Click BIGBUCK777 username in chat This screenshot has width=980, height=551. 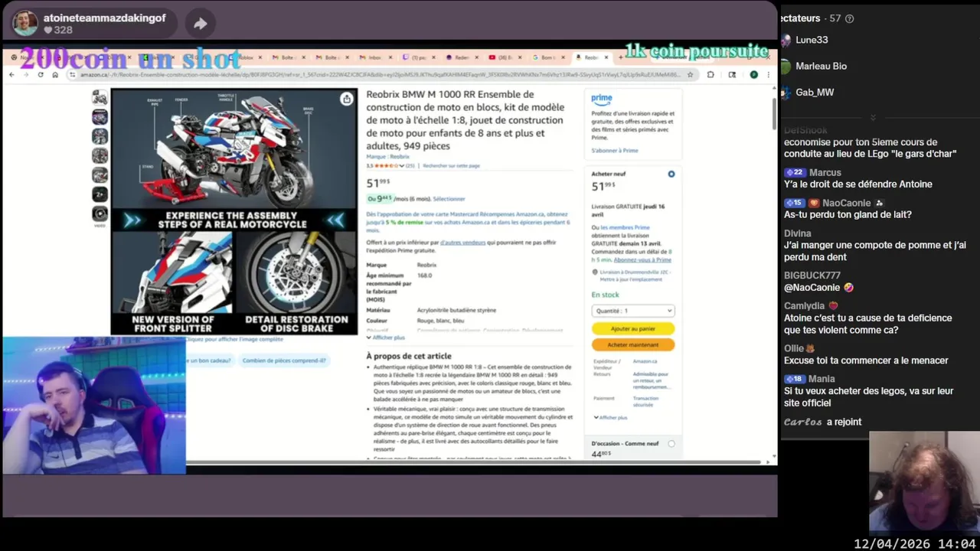(x=812, y=275)
